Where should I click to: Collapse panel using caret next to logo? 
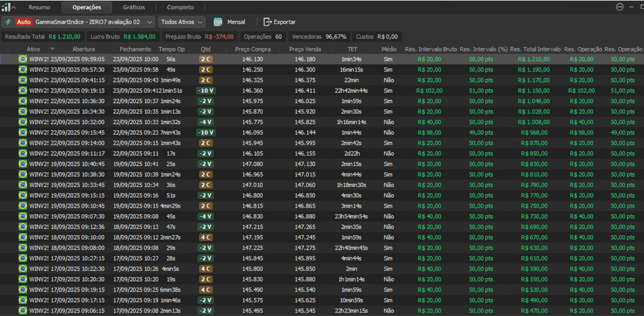[14, 7]
